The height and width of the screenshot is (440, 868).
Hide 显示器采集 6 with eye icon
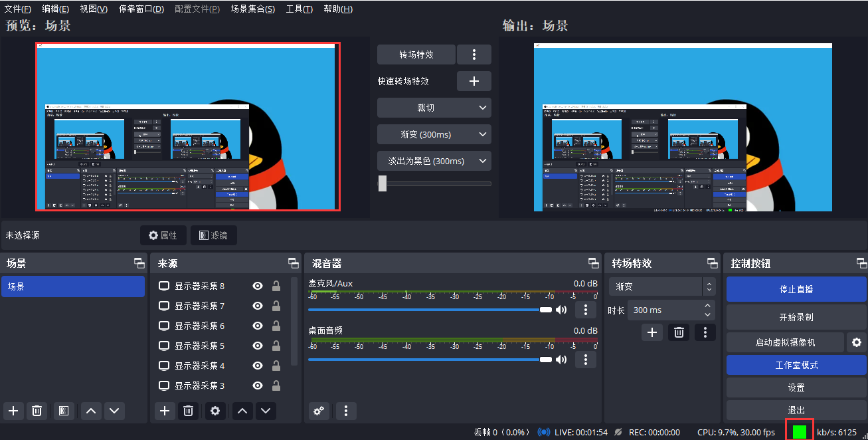coord(258,326)
